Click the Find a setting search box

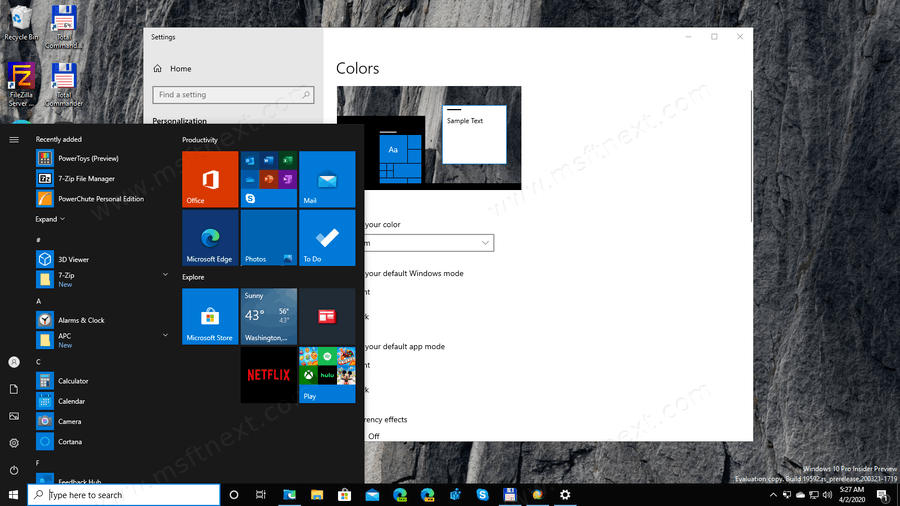tap(233, 95)
